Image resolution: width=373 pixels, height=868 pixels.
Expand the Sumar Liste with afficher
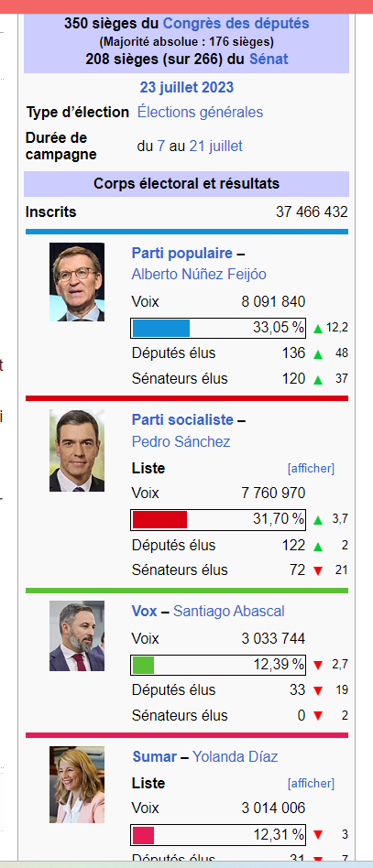(x=311, y=783)
